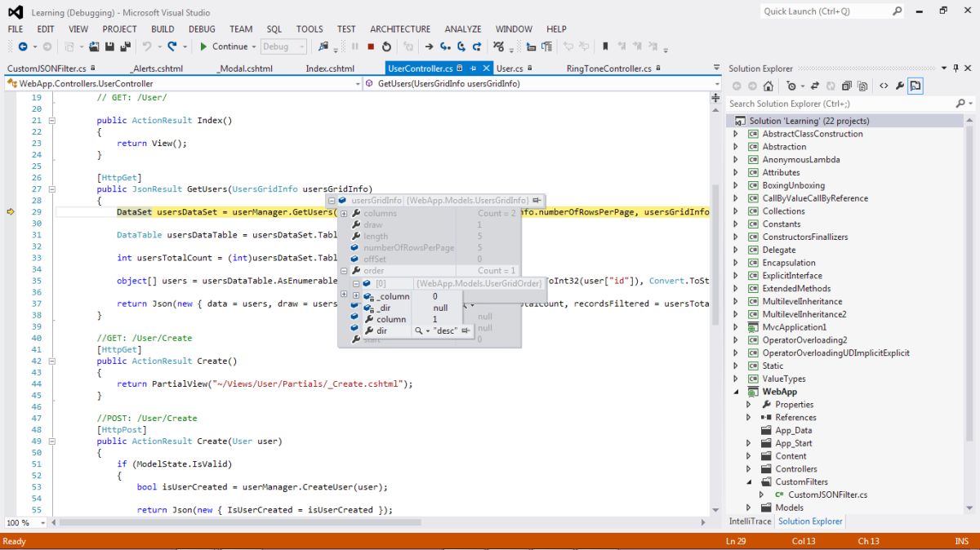Close the UserController.cs tab

487,69
